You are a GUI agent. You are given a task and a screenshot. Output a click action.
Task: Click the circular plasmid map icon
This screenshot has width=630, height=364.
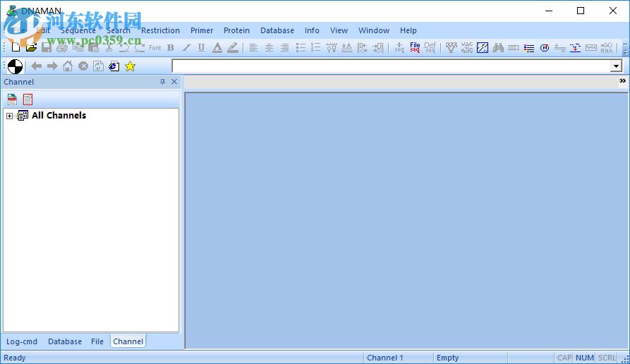click(x=545, y=48)
